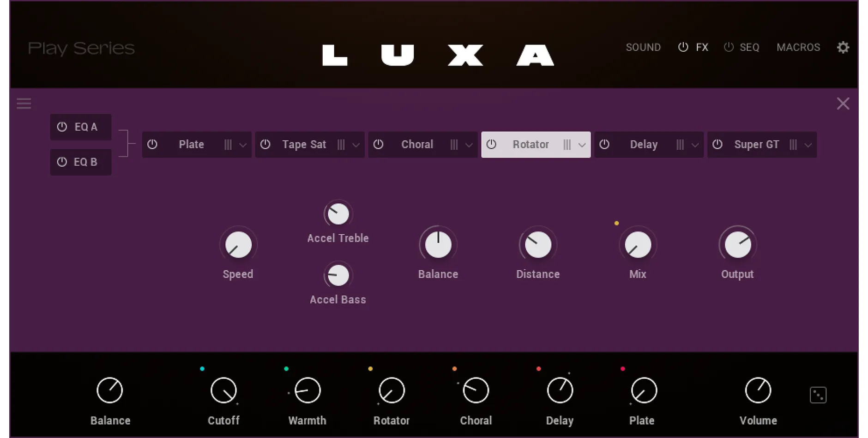The height and width of the screenshot is (438, 868).
Task: Click the power icon next to SEQ
Action: 729,47
